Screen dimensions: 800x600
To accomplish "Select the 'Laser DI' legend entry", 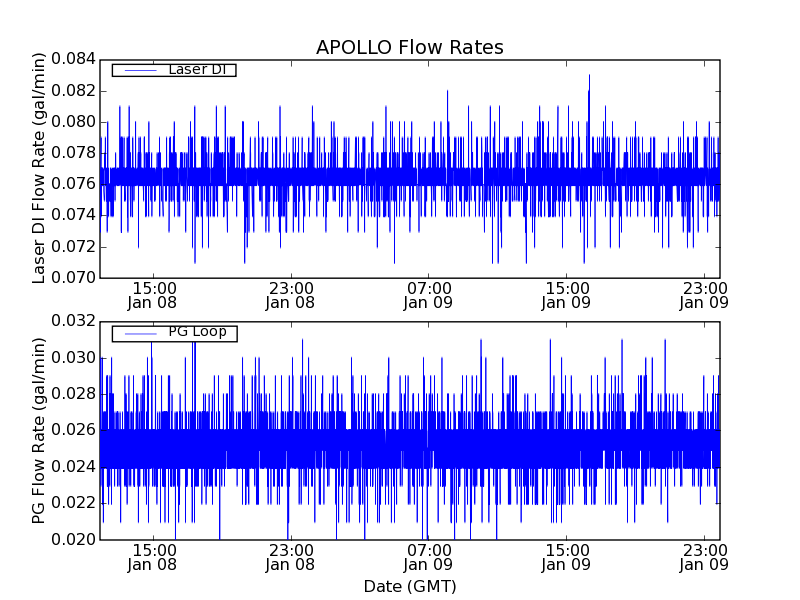I will [174, 69].
